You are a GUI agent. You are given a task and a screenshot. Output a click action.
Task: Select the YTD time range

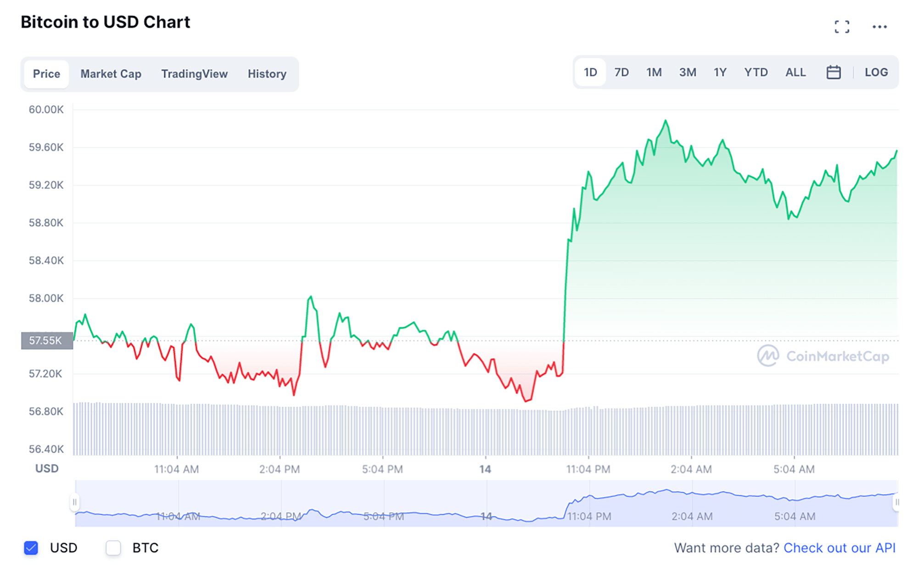[756, 72]
